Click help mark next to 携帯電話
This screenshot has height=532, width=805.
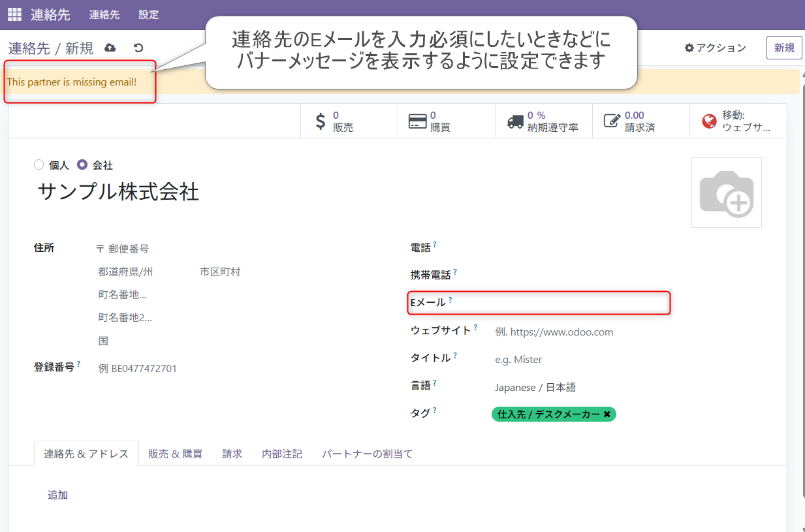pos(455,272)
